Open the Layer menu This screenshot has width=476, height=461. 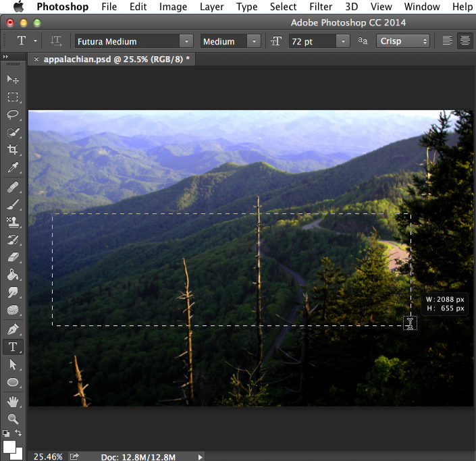click(x=211, y=7)
